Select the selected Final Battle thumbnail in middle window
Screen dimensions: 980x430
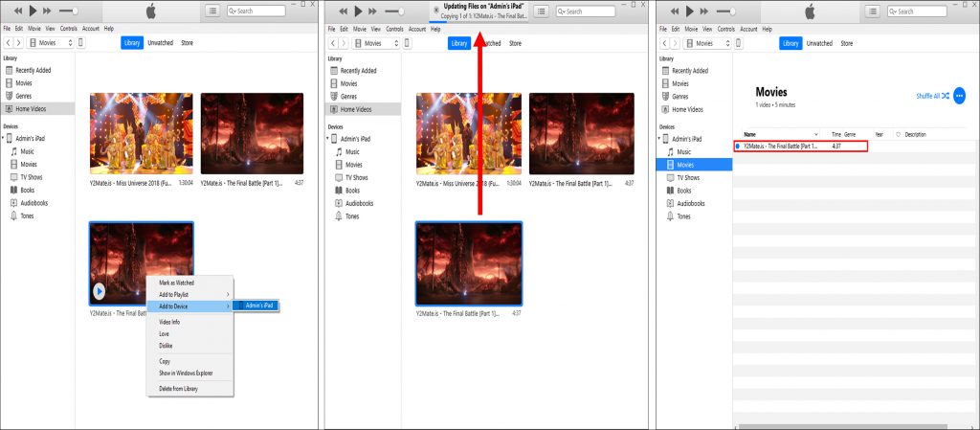[x=469, y=263]
